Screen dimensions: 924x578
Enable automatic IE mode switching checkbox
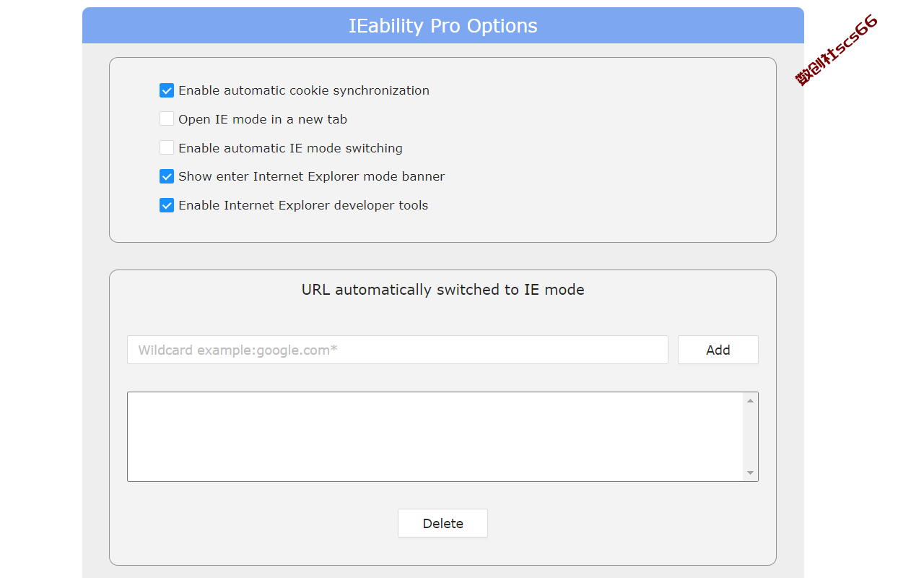[167, 148]
